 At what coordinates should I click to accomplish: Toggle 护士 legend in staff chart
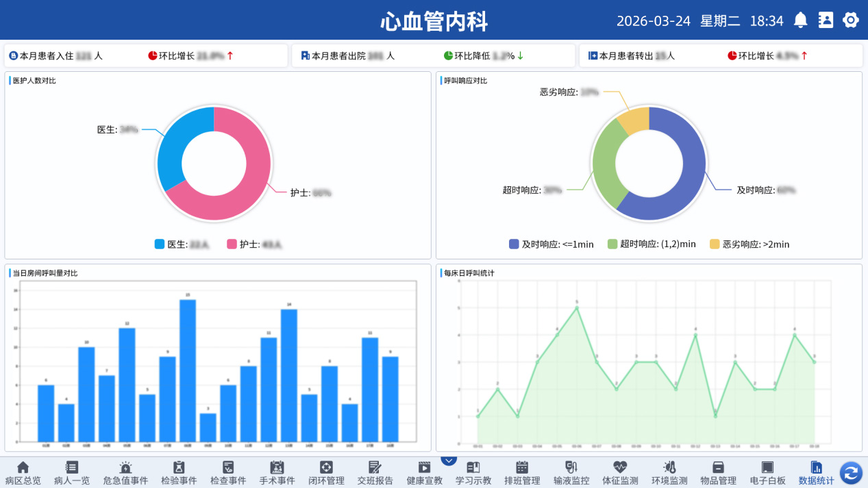[x=253, y=244]
